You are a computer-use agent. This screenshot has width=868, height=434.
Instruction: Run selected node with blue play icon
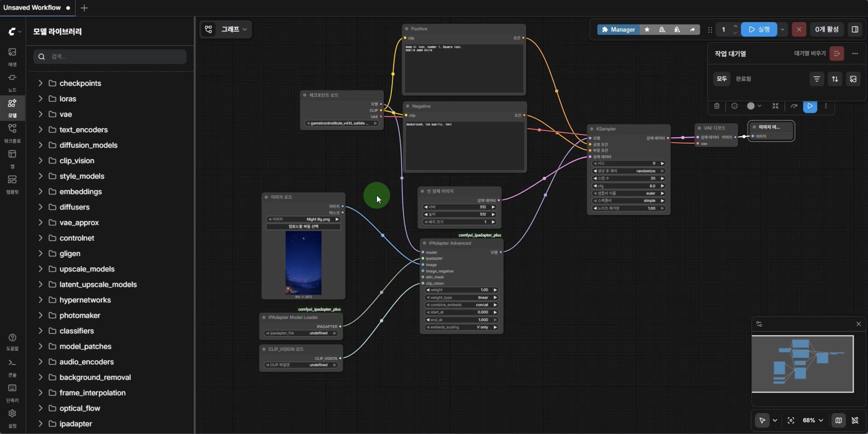[810, 106]
